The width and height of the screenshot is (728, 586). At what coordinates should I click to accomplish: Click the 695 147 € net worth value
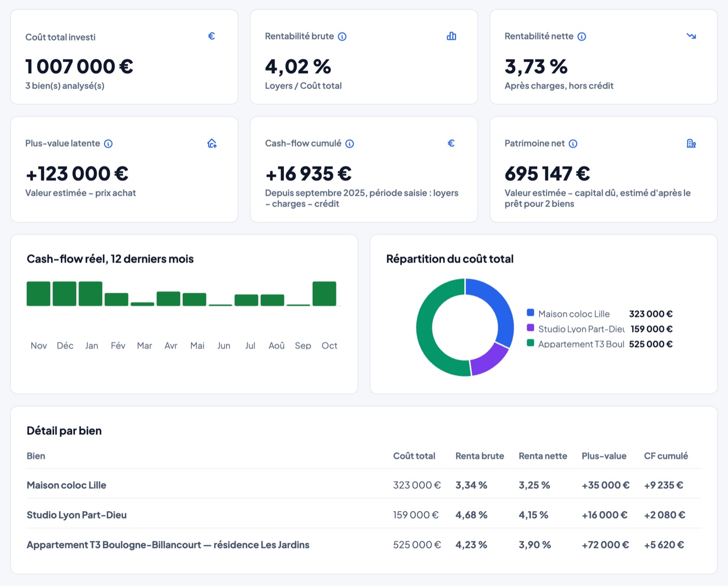548,174
